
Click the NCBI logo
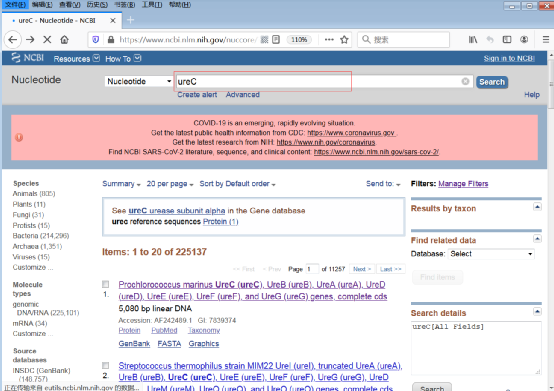(28, 58)
